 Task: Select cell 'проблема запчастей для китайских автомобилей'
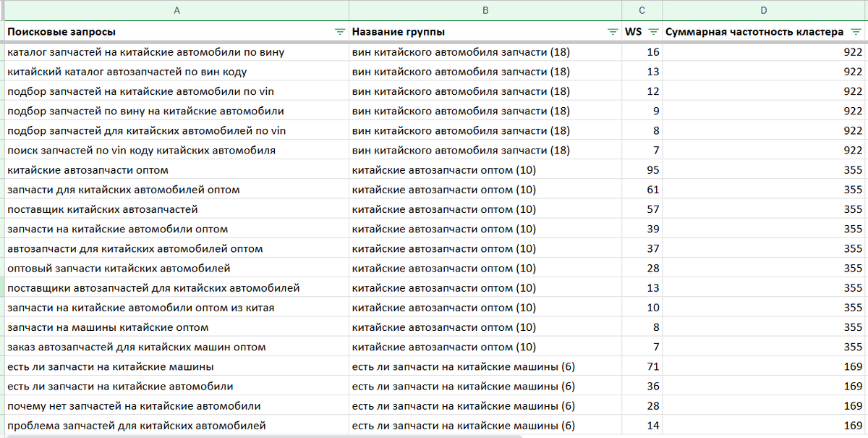176,426
